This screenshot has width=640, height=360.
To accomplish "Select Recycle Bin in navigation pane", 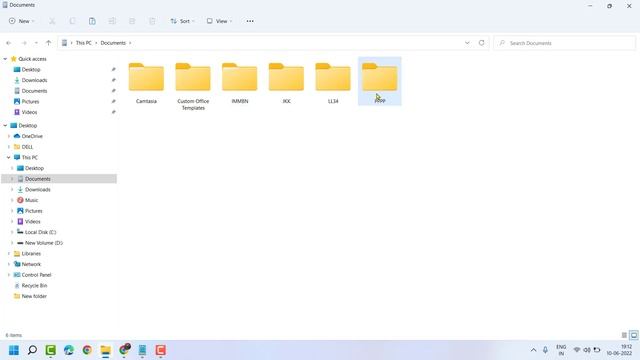I will point(34,285).
